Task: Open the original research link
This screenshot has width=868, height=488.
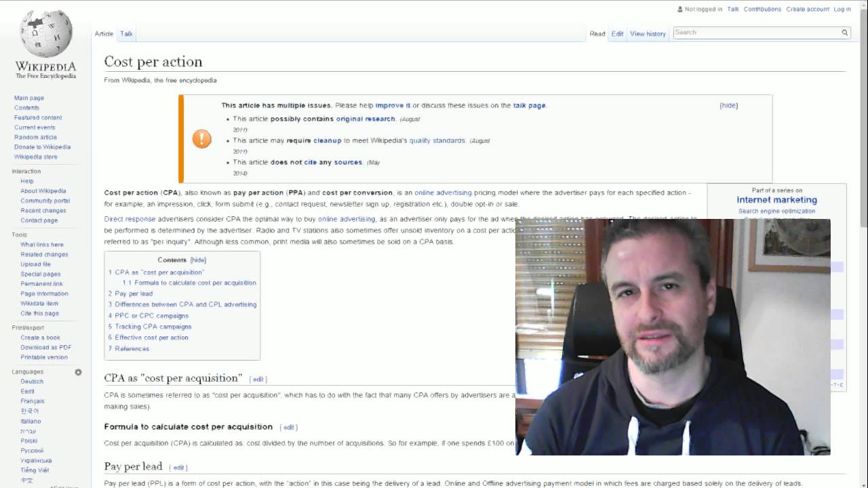Action: 366,119
